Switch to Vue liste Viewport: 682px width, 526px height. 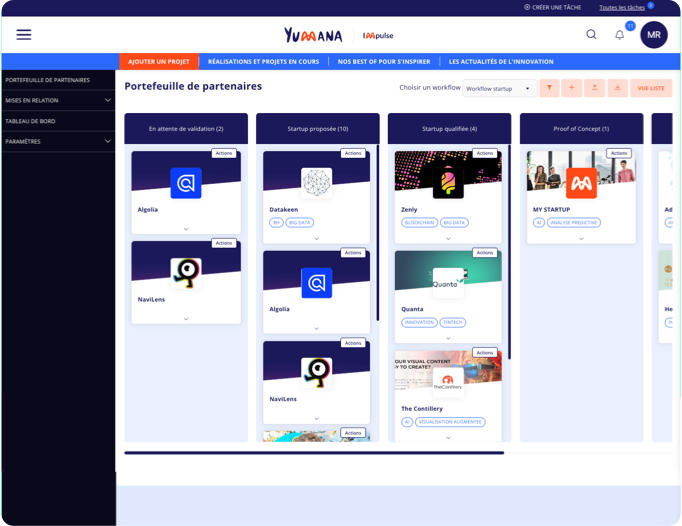(x=651, y=88)
